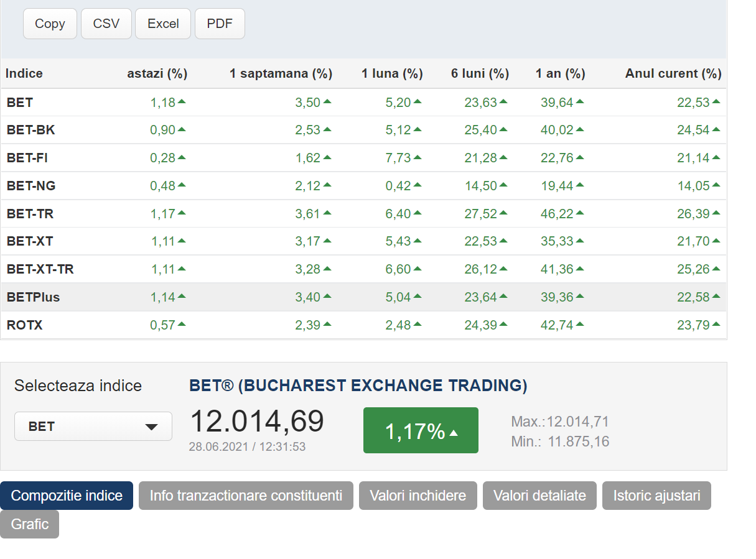
Task: Switch to Valori detaliate tab
Action: coord(539,496)
